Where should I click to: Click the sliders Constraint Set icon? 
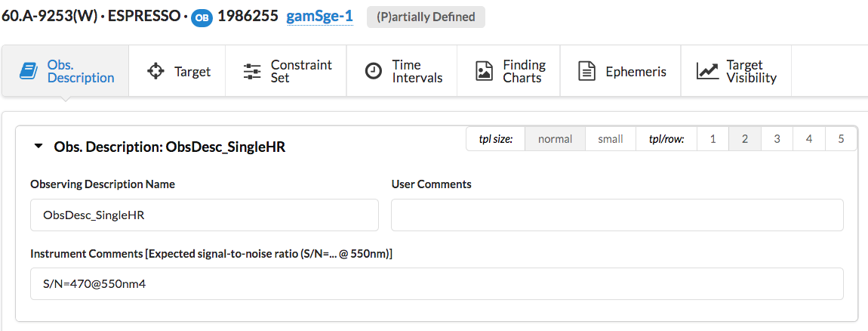point(252,71)
